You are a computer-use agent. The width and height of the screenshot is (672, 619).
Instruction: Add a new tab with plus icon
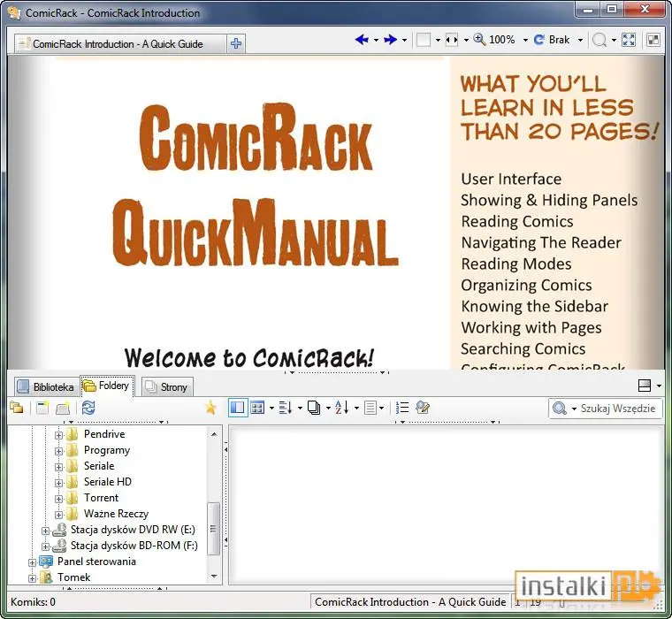click(x=236, y=43)
